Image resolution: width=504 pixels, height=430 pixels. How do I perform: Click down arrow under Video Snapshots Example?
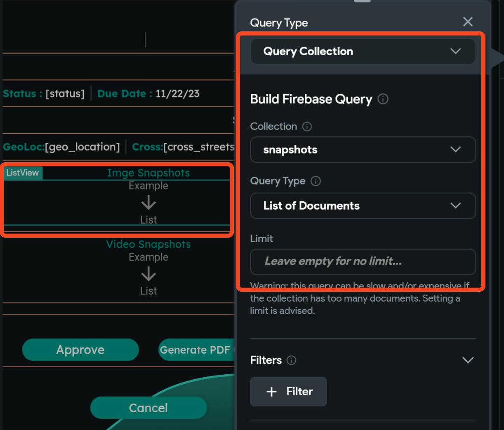tap(148, 274)
